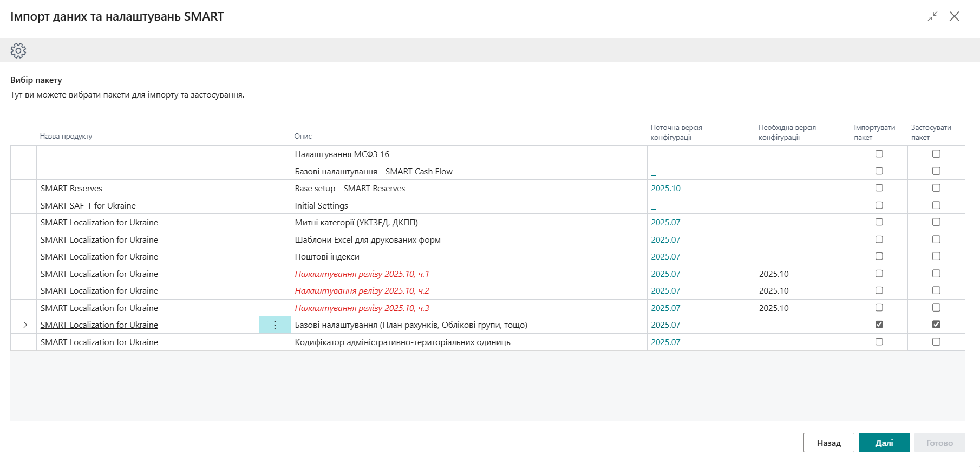Go back with the Назад button
The height and width of the screenshot is (467, 980).
(x=829, y=443)
